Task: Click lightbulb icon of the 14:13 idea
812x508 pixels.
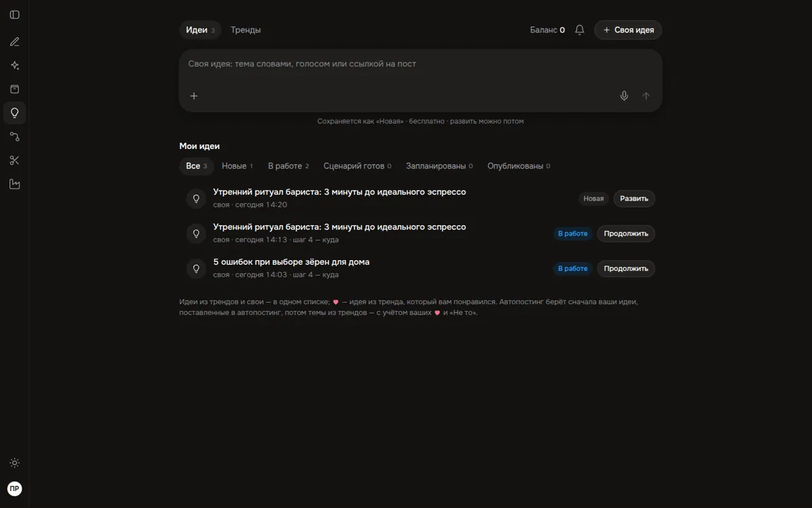Action: (196, 234)
